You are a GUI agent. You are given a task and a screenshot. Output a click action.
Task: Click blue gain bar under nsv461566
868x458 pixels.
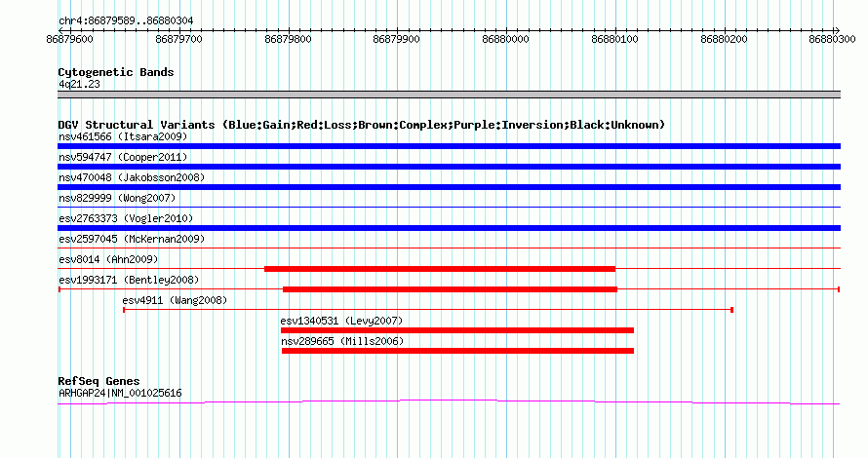tap(449, 146)
